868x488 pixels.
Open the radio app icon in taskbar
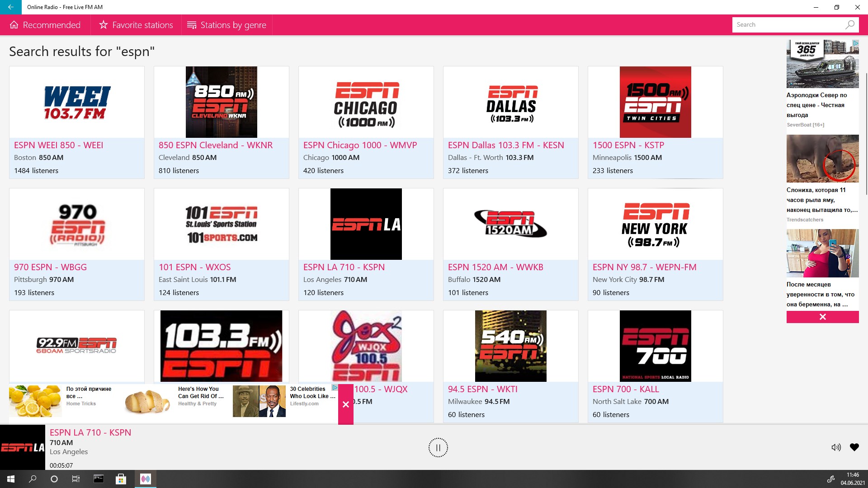click(x=145, y=479)
